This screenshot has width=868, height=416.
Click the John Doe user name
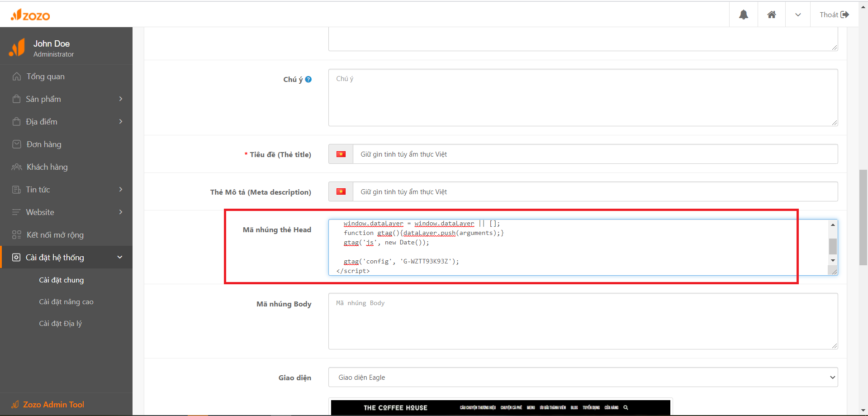click(52, 43)
